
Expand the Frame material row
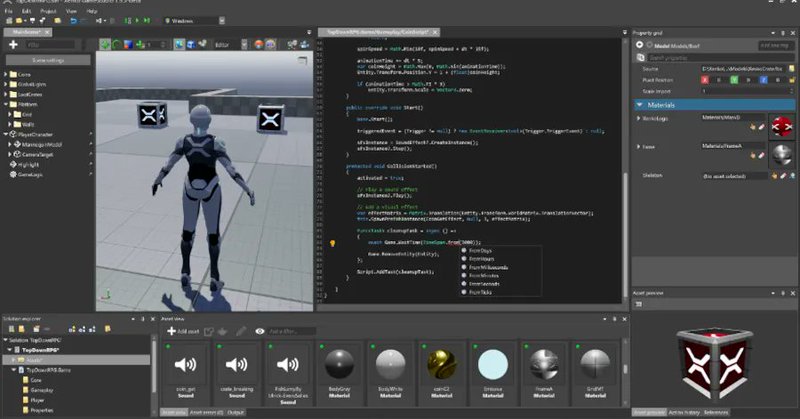[x=638, y=147]
